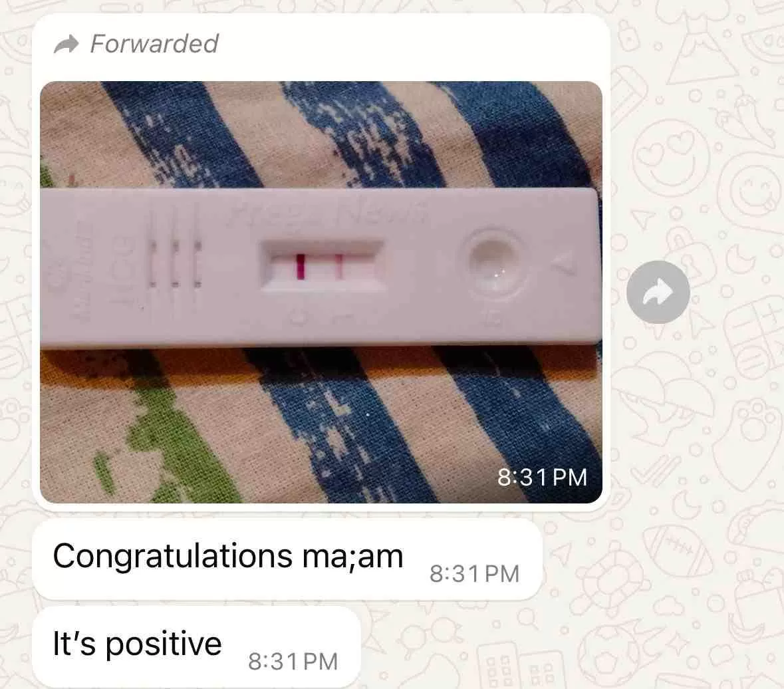Image resolution: width=784 pixels, height=689 pixels.
Task: Click the triangle arrow on the test cassette
Action: pyautogui.click(x=565, y=263)
